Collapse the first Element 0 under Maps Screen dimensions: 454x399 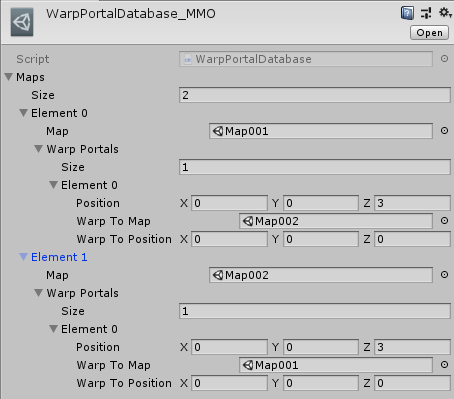(23, 113)
